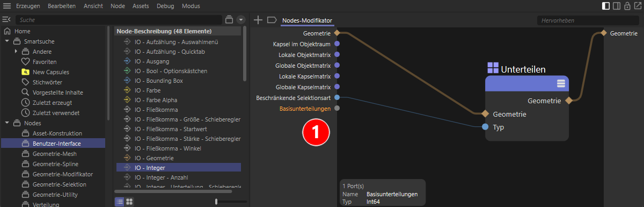
Task: Collapse the asset browser tree panel icon
Action: [x=6, y=19]
